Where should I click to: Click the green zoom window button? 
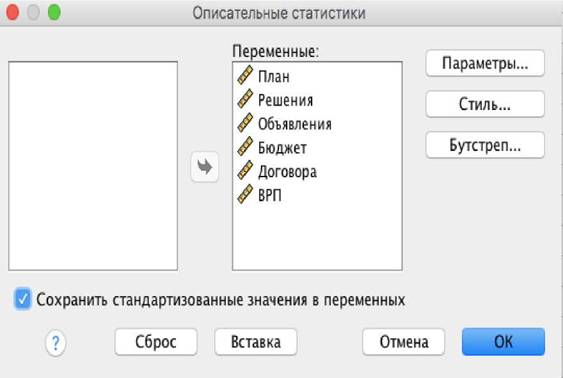[x=54, y=12]
